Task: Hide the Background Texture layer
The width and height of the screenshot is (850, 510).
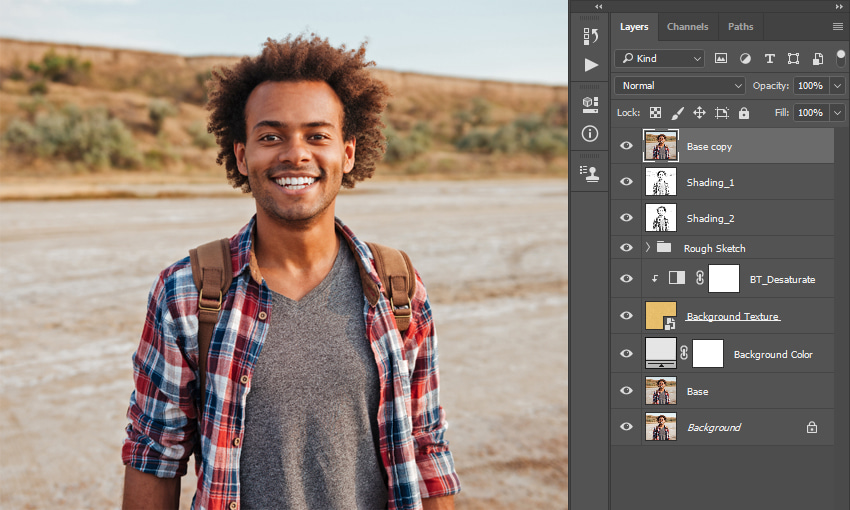Action: (x=626, y=315)
